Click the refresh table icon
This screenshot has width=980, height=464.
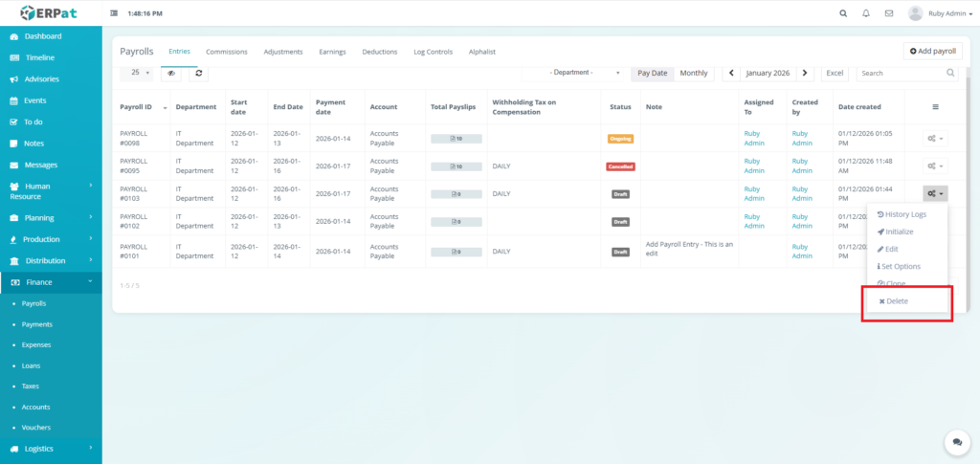[198, 73]
